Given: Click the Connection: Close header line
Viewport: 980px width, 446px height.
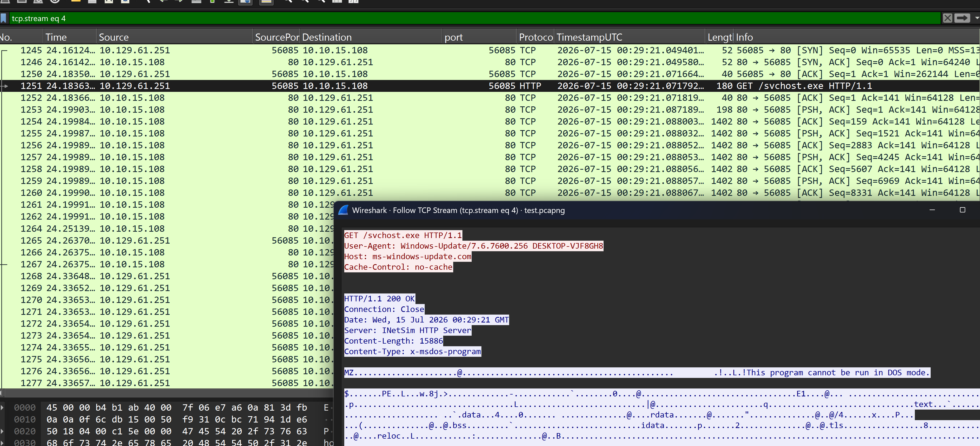Looking at the screenshot, I should pos(384,309).
